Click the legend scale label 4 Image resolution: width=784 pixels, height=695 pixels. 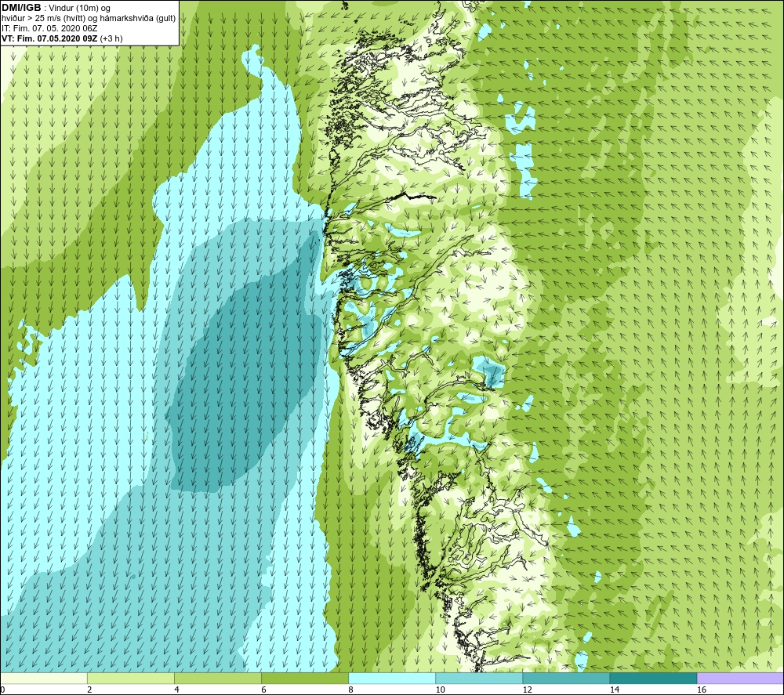(x=176, y=690)
